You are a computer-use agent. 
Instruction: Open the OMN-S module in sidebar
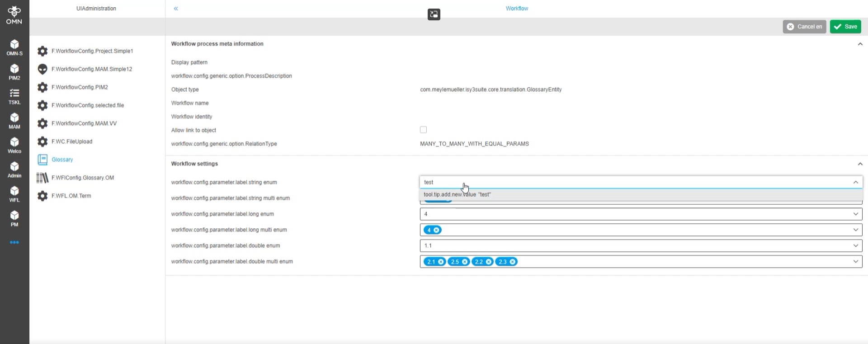[14, 47]
